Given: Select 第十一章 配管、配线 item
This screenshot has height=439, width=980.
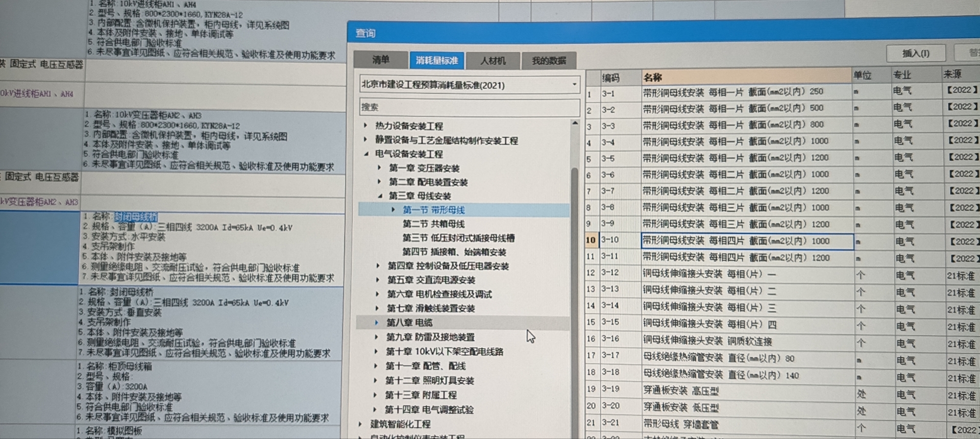Looking at the screenshot, I should tap(426, 366).
